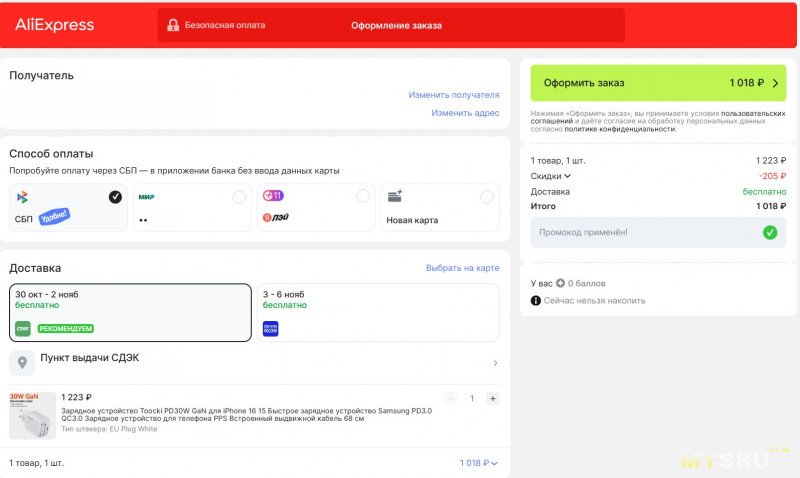Choose the 30 окт - 2 нояб delivery option
The width and height of the screenshot is (800, 478).
[130, 313]
